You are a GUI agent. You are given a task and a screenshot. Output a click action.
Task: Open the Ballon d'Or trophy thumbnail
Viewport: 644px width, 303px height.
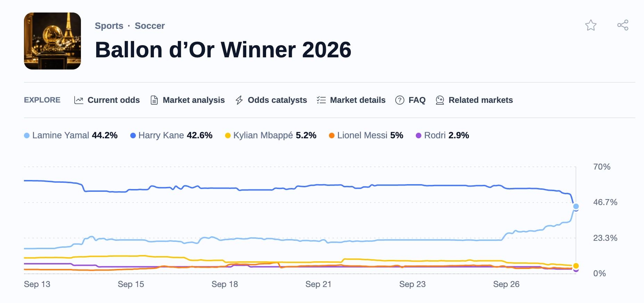pos(52,41)
